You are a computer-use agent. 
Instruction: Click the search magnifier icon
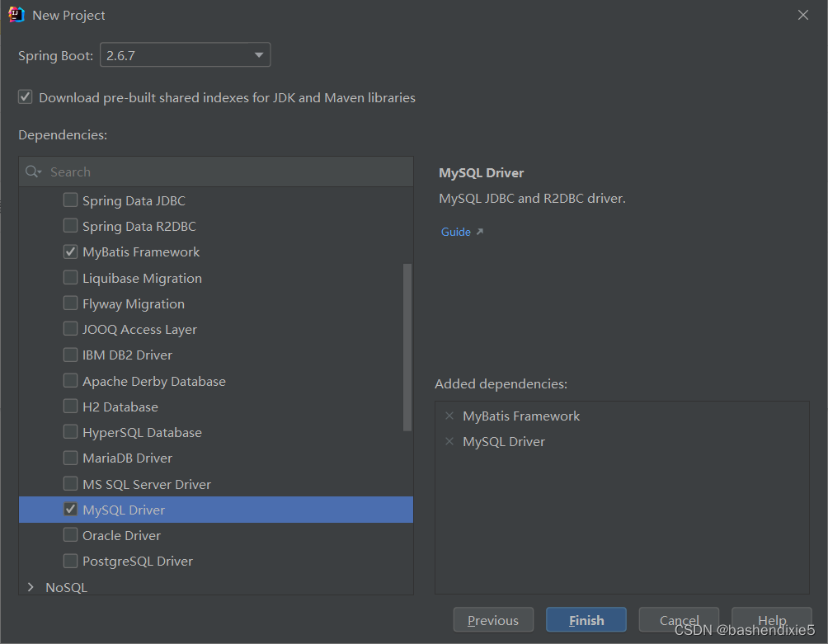[x=32, y=172]
